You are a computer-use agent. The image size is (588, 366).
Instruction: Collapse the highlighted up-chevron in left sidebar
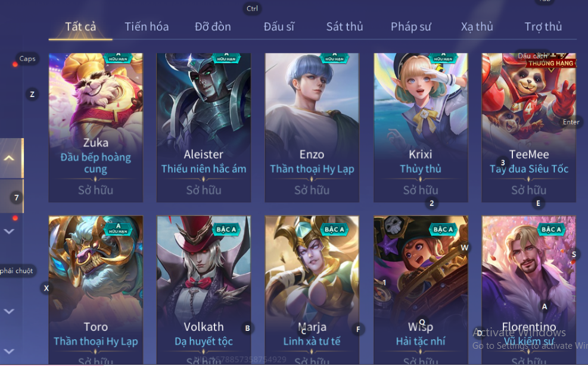tap(10, 158)
